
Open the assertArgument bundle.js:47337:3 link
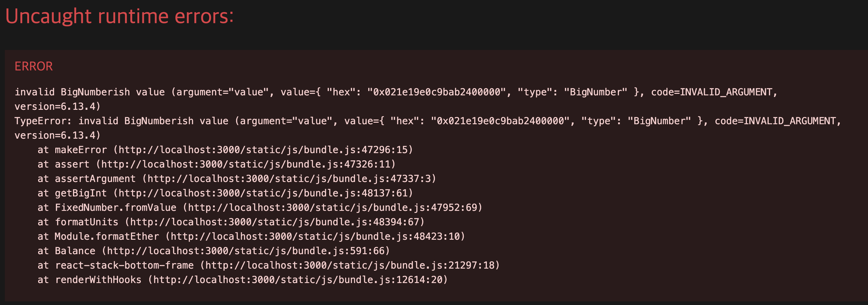click(289, 178)
